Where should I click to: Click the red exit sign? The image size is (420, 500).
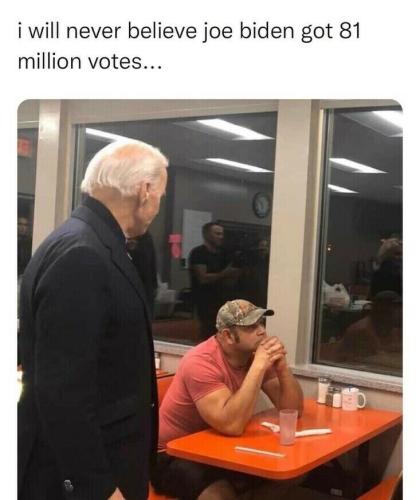click(24, 146)
